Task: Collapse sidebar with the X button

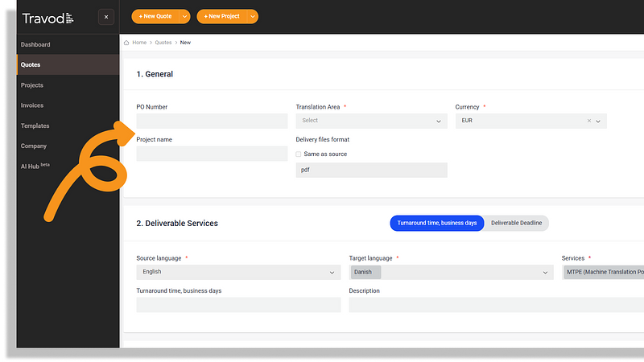Action: [x=106, y=17]
